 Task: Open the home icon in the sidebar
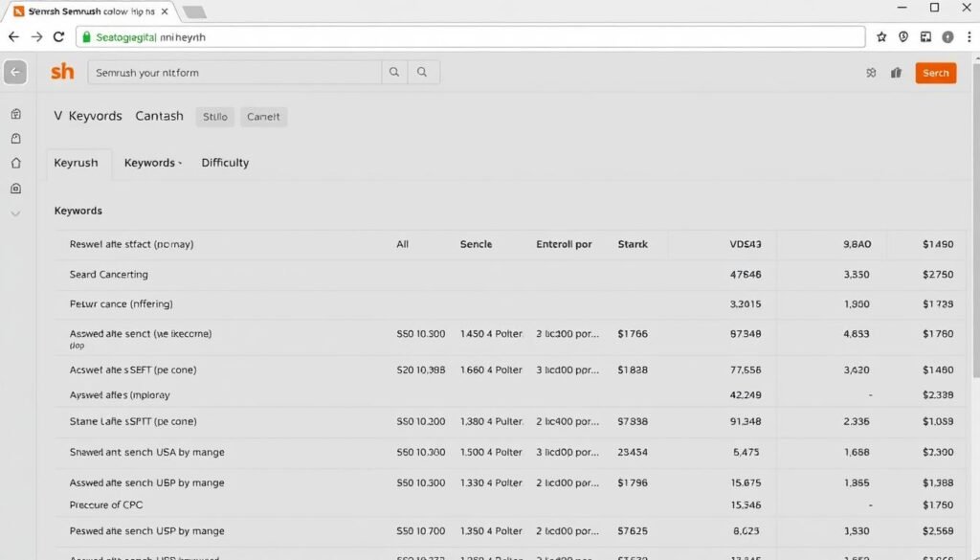tap(15, 163)
